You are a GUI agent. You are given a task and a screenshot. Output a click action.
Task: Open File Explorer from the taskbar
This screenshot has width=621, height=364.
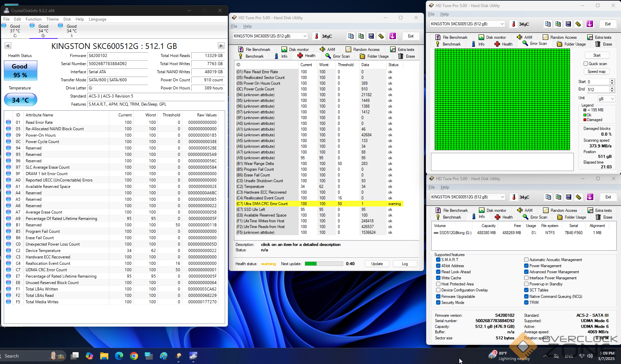tap(104, 356)
